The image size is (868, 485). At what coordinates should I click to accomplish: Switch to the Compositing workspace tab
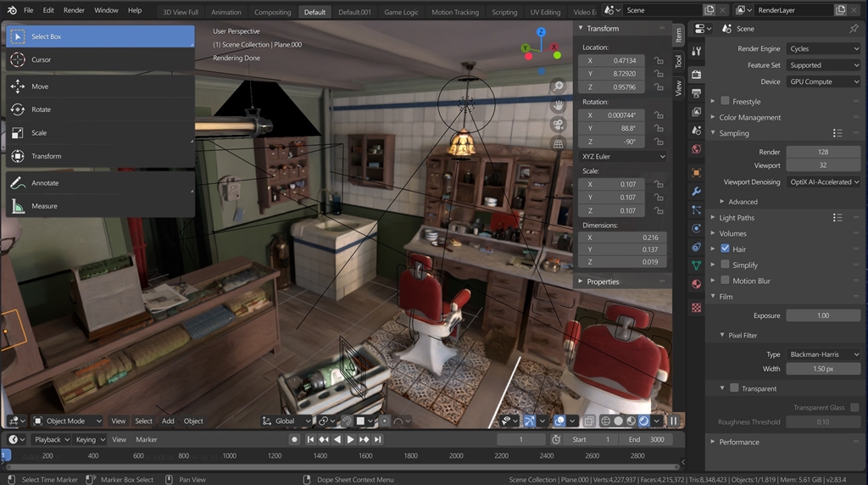pyautogui.click(x=272, y=12)
